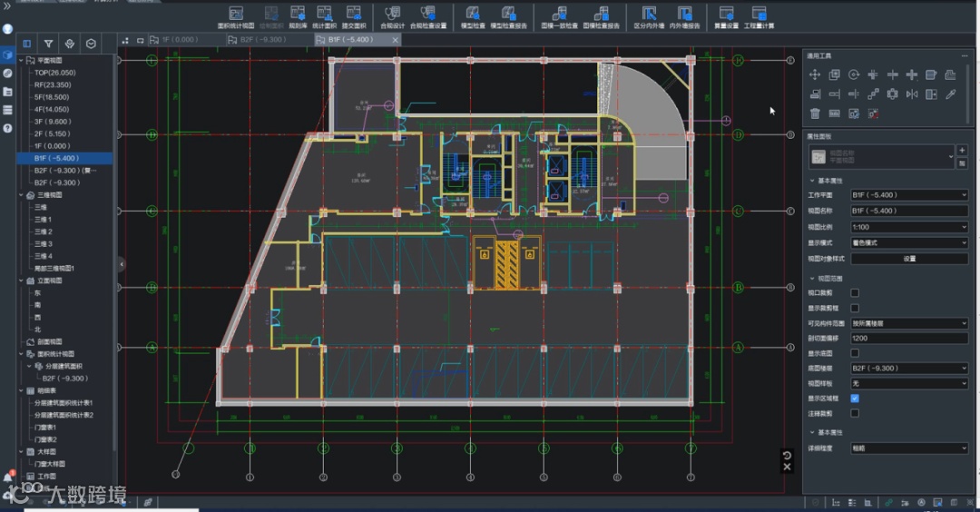Screen dimensions: 980x512
Task: Select 局部三维视图1 in the tree
Action: (x=54, y=268)
